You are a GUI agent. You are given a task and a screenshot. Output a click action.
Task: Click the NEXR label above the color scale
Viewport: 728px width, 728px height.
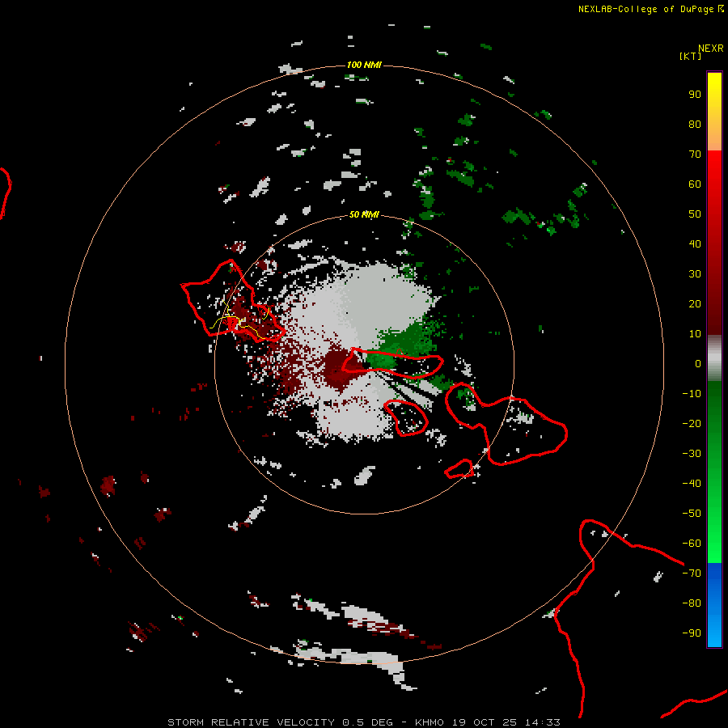point(711,49)
